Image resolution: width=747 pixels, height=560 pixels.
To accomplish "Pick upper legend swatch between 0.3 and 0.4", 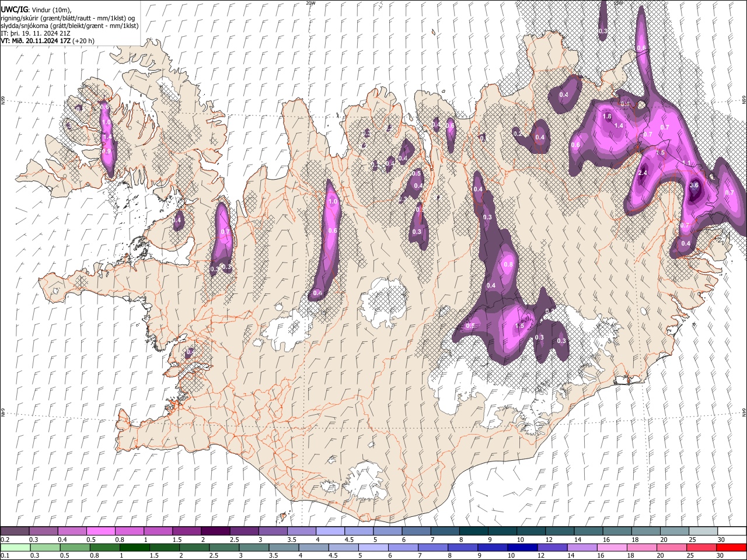I will pos(44,531).
